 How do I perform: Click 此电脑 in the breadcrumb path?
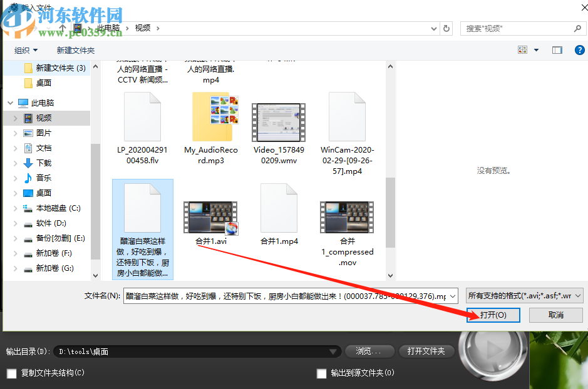(x=108, y=28)
